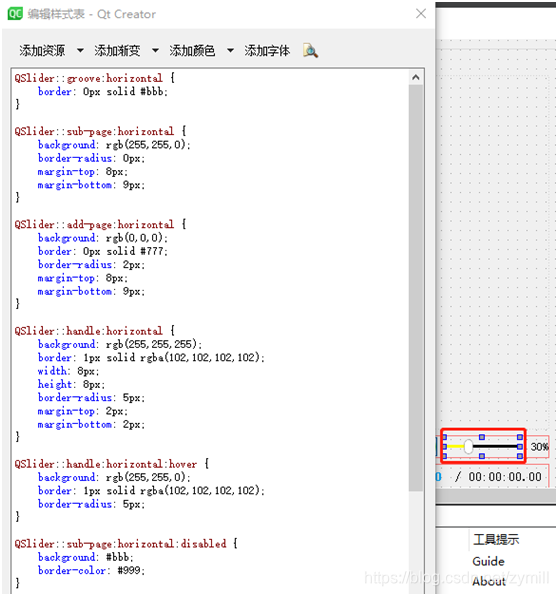Click the Qt Creator logo icon
Image resolution: width=558 pixels, height=596 pixels.
[x=15, y=14]
